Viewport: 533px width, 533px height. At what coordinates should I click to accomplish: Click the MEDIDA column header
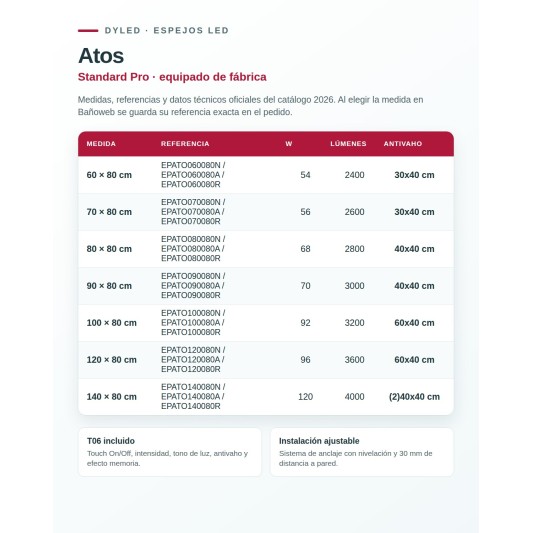(101, 144)
